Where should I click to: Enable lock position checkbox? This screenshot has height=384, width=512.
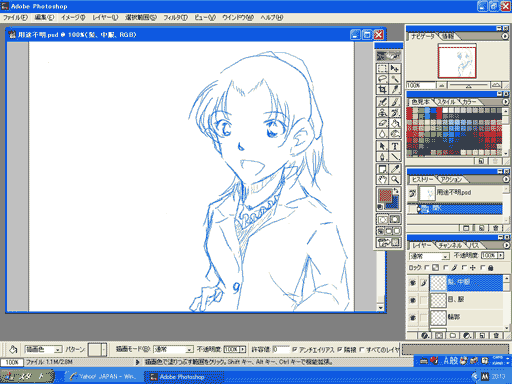[x=464, y=267]
